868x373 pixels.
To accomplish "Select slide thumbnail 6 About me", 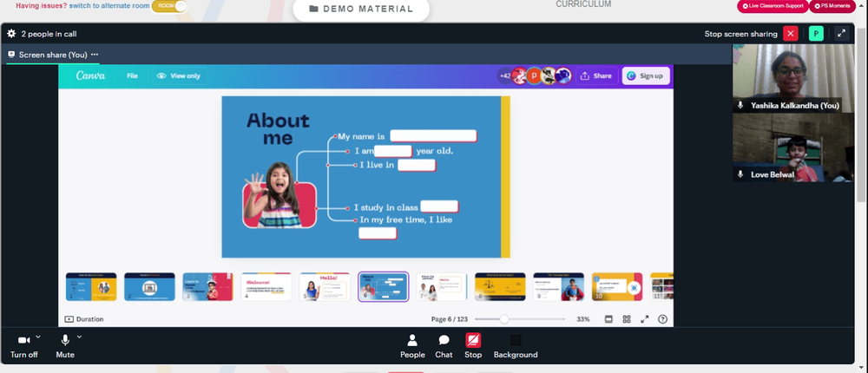I will pos(383,286).
